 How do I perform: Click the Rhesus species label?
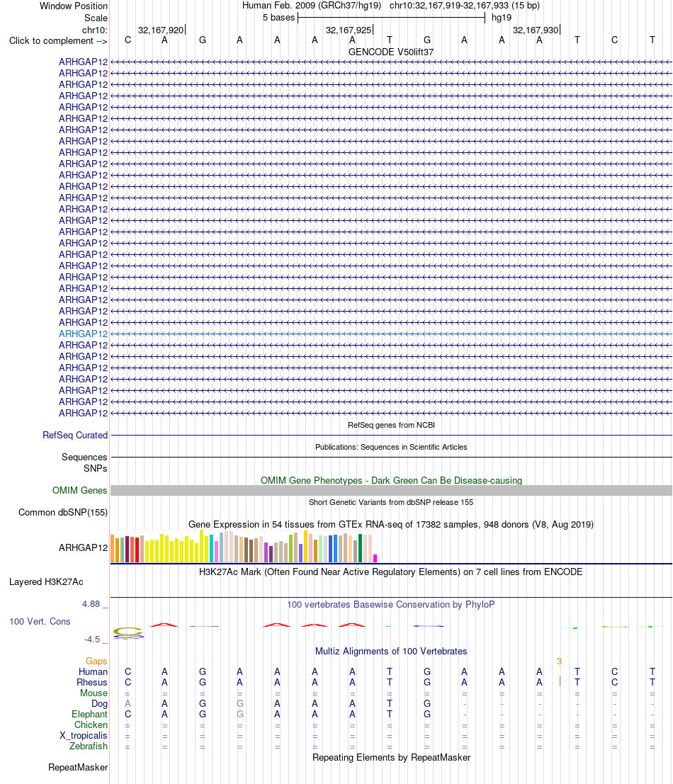coord(92,683)
